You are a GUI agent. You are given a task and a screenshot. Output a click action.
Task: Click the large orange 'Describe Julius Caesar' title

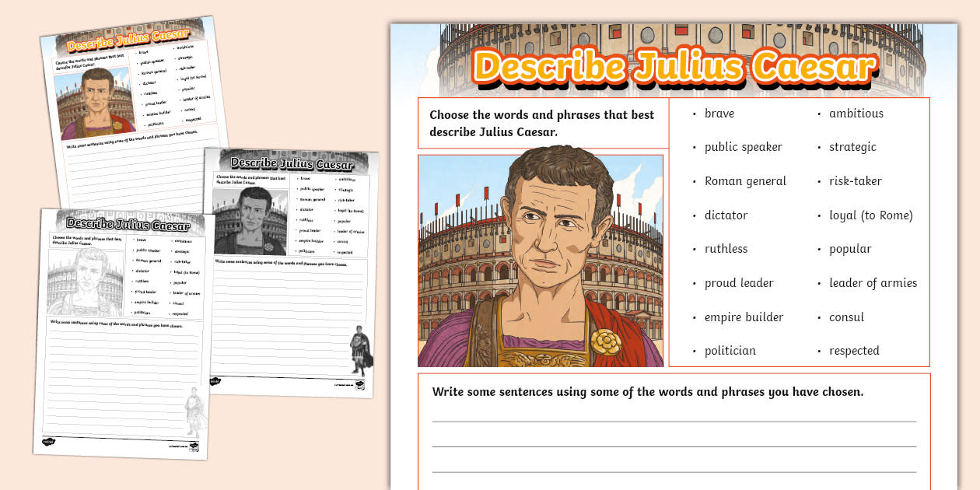[674, 67]
